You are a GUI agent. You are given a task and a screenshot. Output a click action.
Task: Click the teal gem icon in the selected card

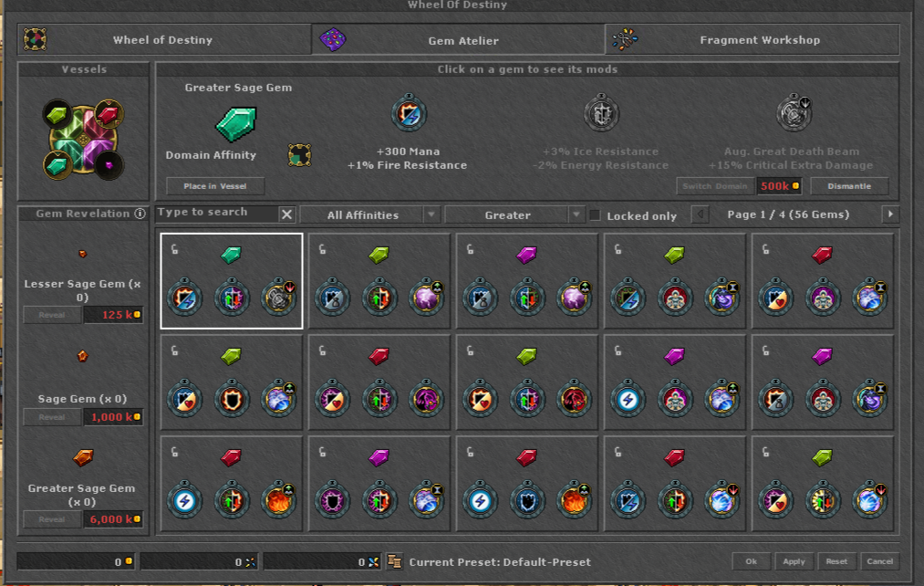[x=231, y=255]
